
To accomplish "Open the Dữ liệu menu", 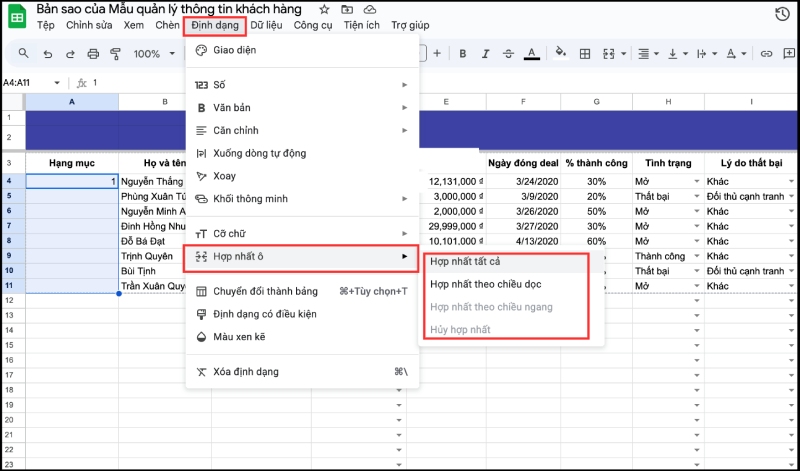I will pyautogui.click(x=266, y=25).
